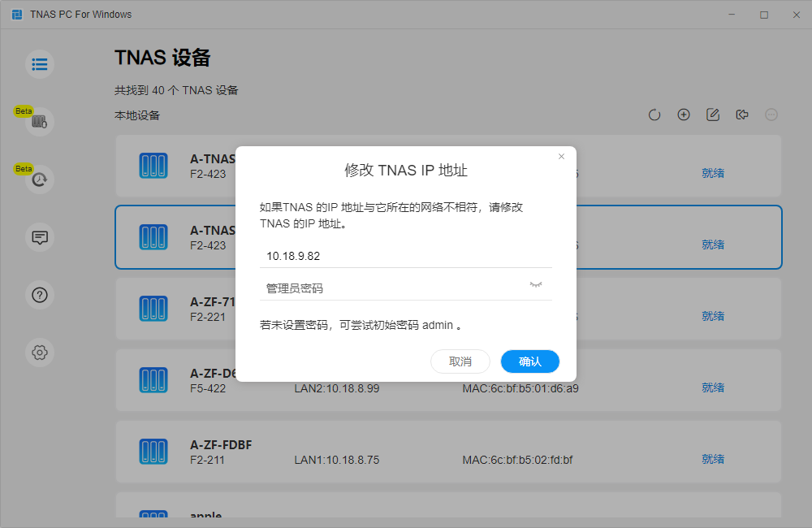Click the login arrow toolbar icon
This screenshot has height=528, width=812.
[x=742, y=115]
